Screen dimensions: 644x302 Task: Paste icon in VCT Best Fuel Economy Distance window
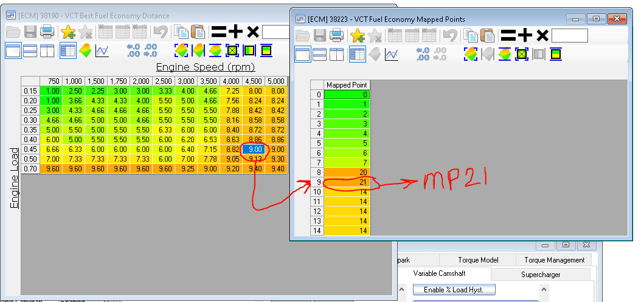click(x=198, y=32)
